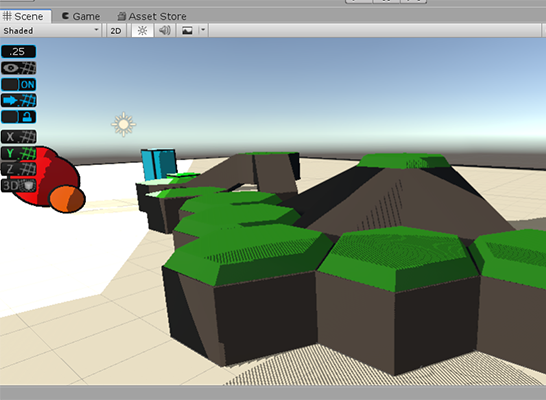Screen dimensions: 546x400
Task: Select the green Y axis grid button
Action: point(18,153)
